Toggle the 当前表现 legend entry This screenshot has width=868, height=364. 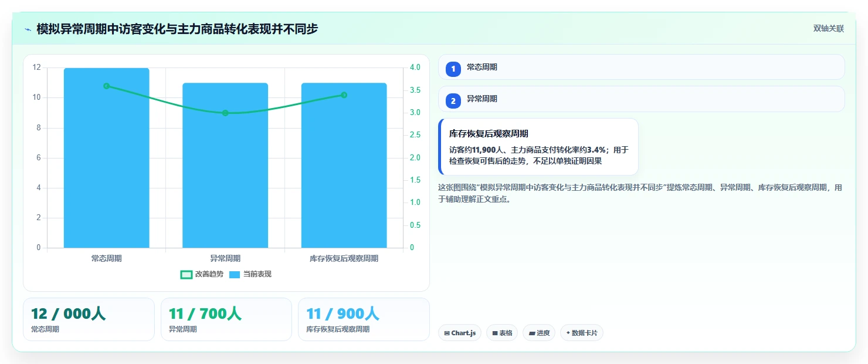[x=250, y=274]
